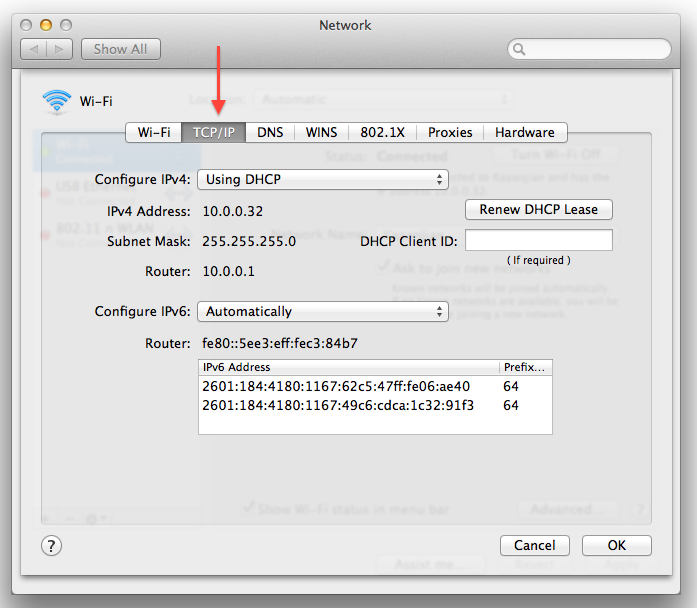This screenshot has width=697, height=608.
Task: Focus the DHCP Client ID field
Action: (539, 240)
